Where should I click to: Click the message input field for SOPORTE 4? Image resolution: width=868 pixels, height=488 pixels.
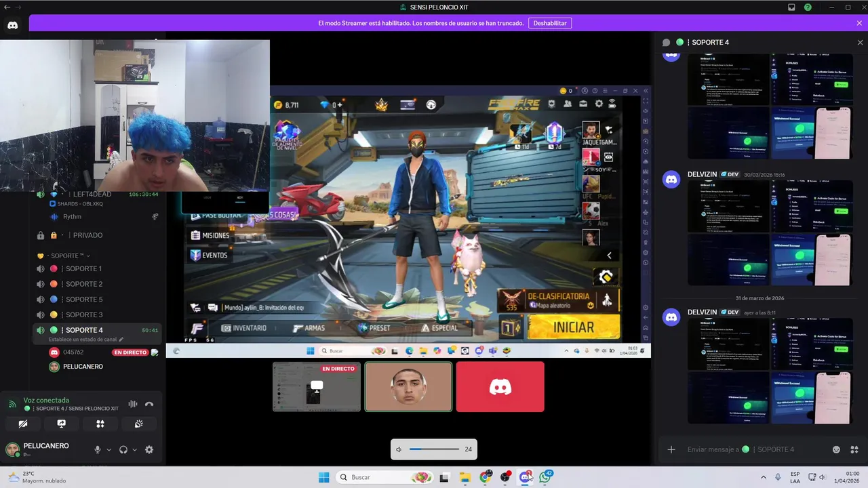point(756,449)
